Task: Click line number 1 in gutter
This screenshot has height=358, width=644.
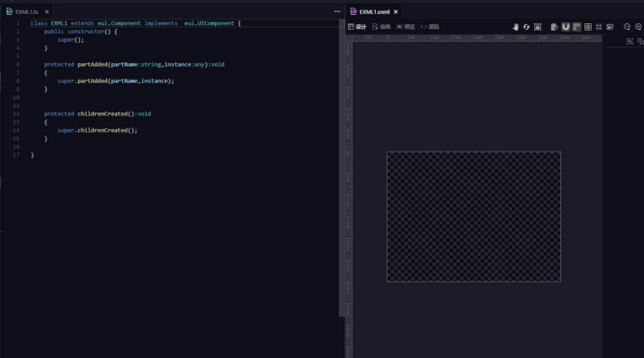Action: 18,23
